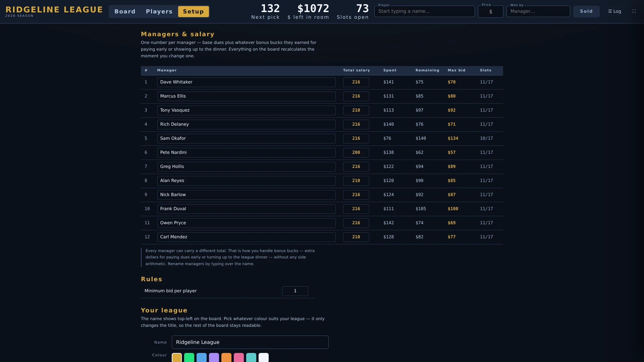Change Marcus Ellis's total salary

pos(356,96)
